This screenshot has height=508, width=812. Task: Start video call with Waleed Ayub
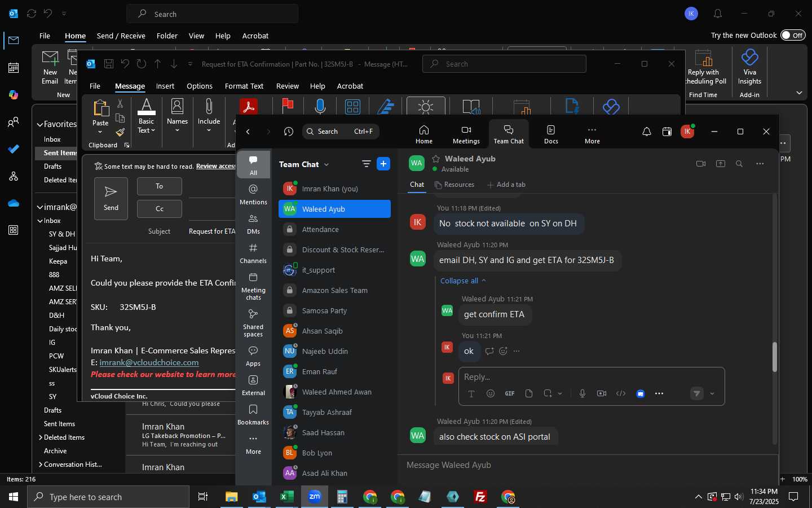click(x=701, y=164)
